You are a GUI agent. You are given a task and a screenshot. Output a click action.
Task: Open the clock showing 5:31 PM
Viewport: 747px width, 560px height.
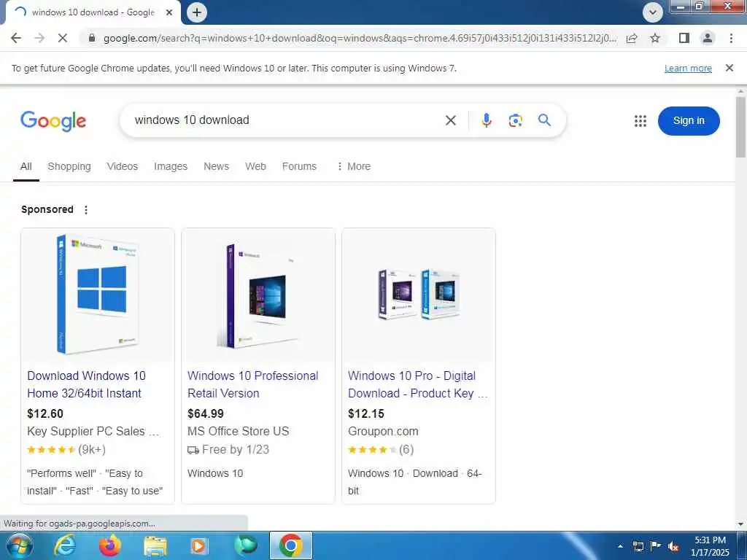(x=710, y=545)
